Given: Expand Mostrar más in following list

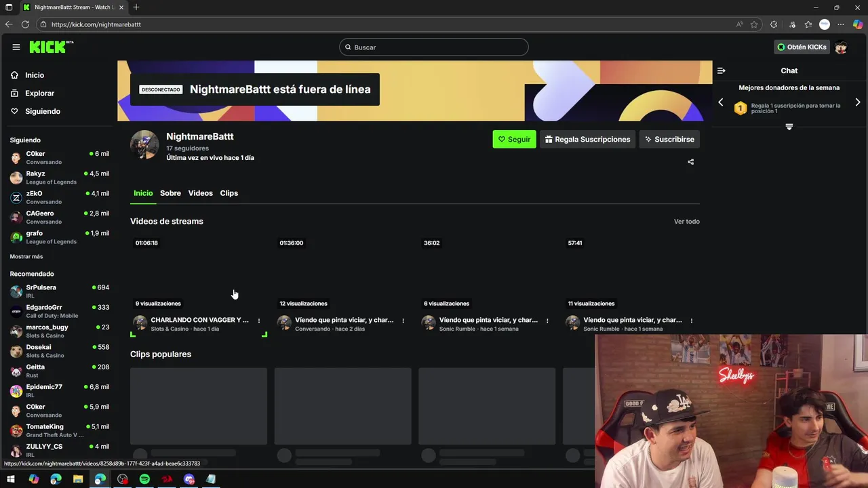Looking at the screenshot, I should pos(26,257).
